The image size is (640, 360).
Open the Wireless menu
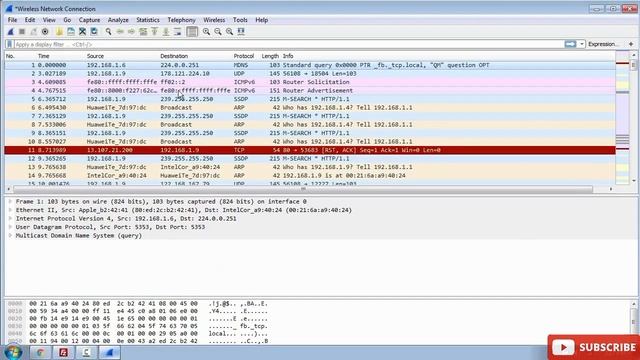[214, 20]
